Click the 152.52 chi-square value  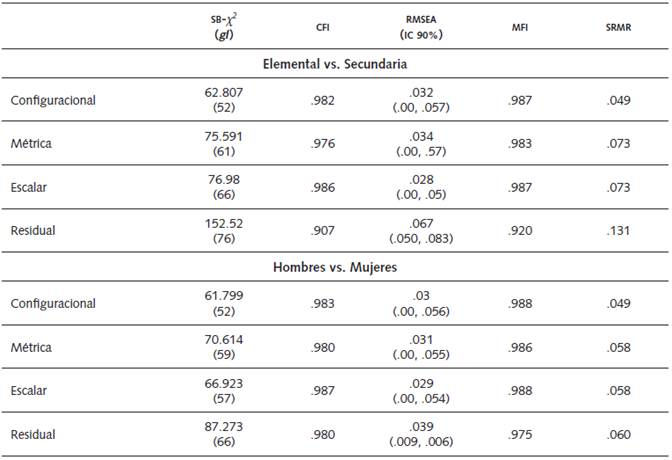(224, 223)
